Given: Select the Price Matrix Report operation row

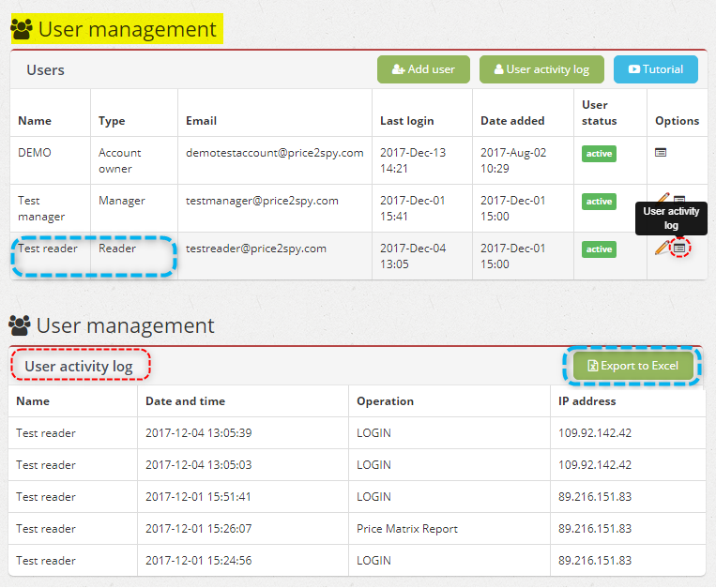Looking at the screenshot, I should tap(407, 529).
